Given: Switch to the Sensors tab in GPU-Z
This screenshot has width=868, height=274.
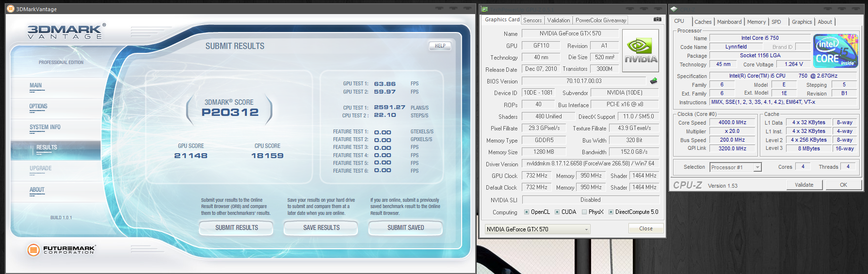Looking at the screenshot, I should coord(532,20).
